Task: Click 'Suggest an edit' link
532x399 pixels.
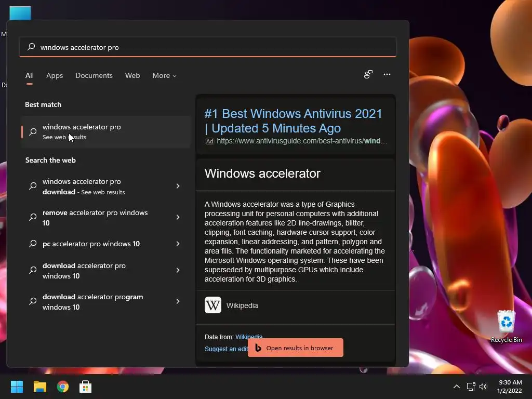Action: tap(226, 349)
